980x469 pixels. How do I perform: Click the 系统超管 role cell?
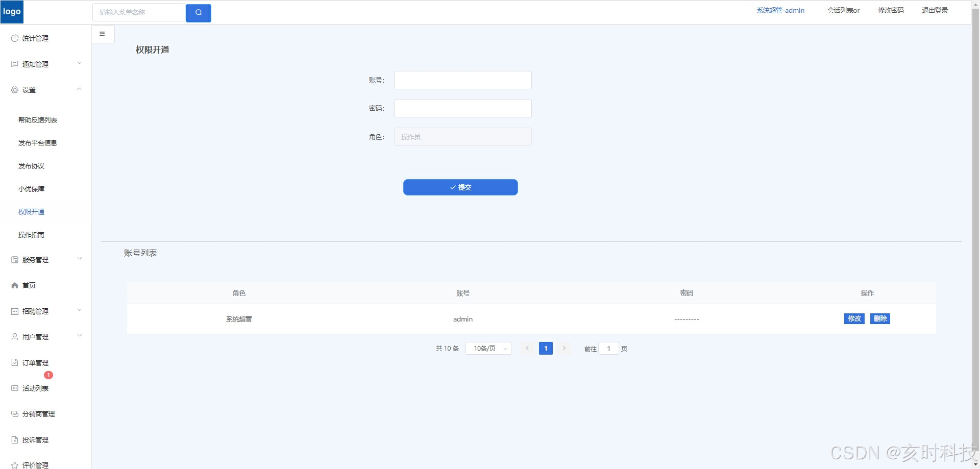239,319
